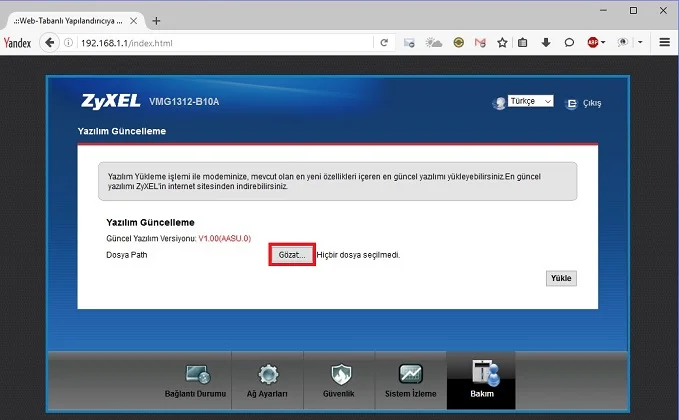Image resolution: width=679 pixels, height=420 pixels.
Task: Click the Çıkış logout icon
Action: [x=573, y=103]
